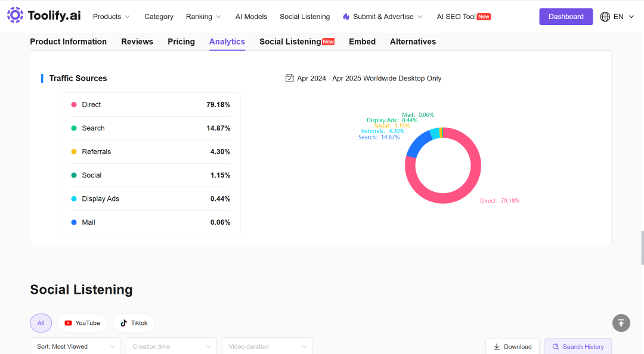Click the globe language icon
The height and width of the screenshot is (354, 644).
click(x=605, y=17)
